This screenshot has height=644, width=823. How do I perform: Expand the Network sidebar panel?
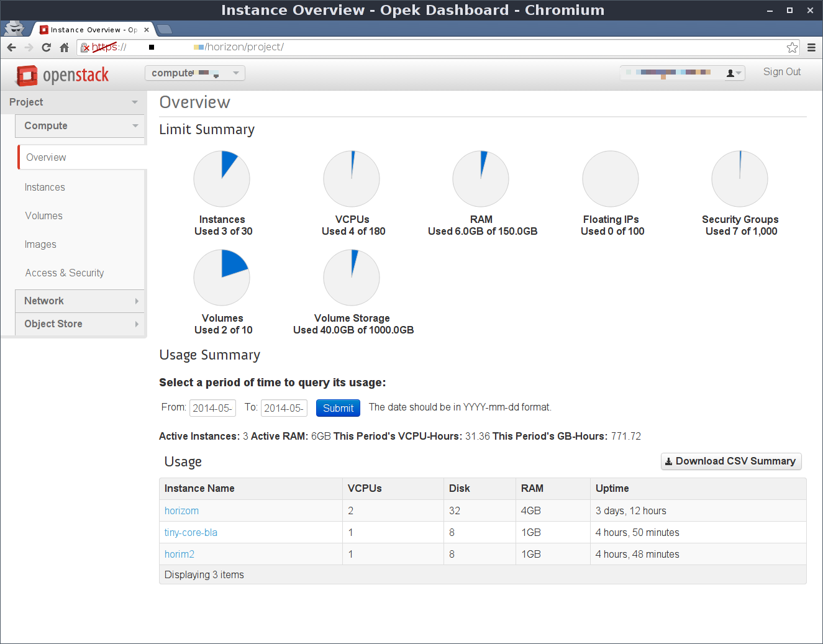tap(80, 301)
